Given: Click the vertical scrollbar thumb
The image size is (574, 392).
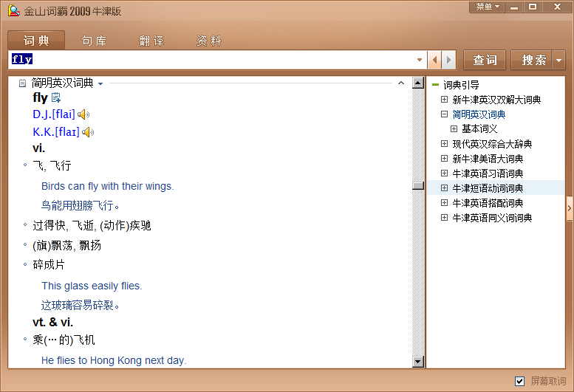Looking at the screenshot, I should pos(417,185).
